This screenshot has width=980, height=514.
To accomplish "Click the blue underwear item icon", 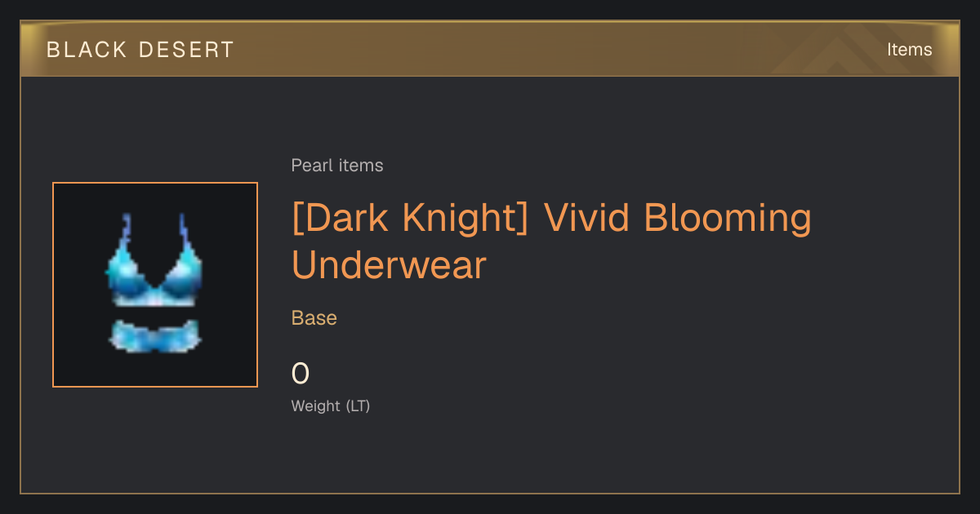I will pyautogui.click(x=155, y=284).
